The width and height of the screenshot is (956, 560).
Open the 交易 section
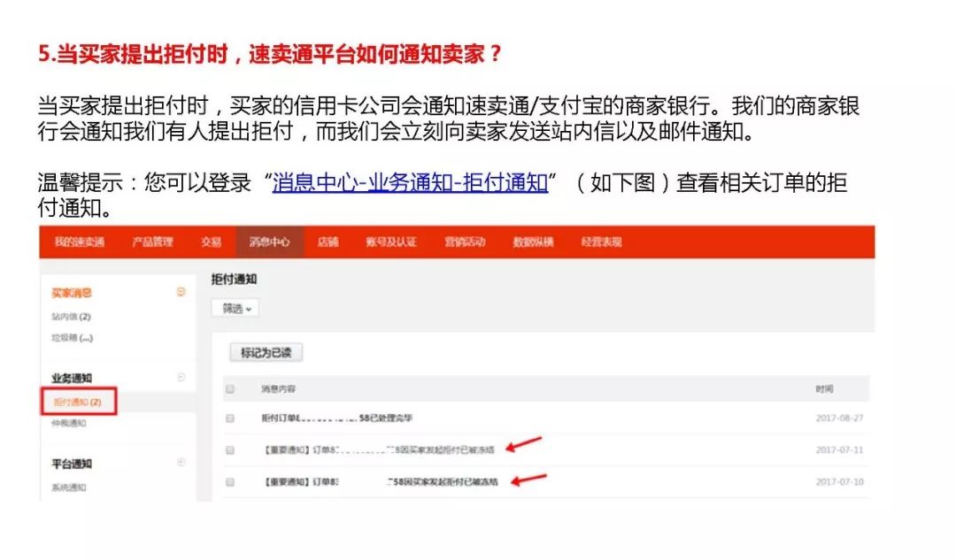click(x=212, y=242)
